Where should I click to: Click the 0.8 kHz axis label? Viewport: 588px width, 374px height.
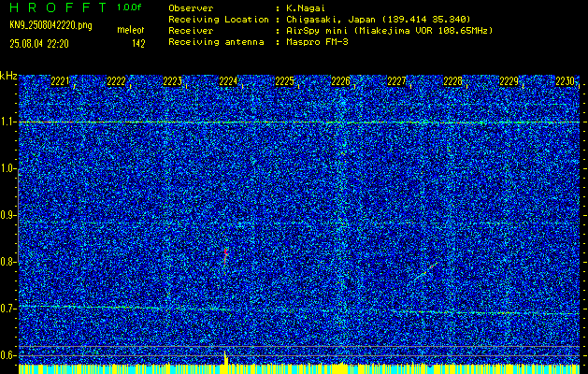[7, 262]
